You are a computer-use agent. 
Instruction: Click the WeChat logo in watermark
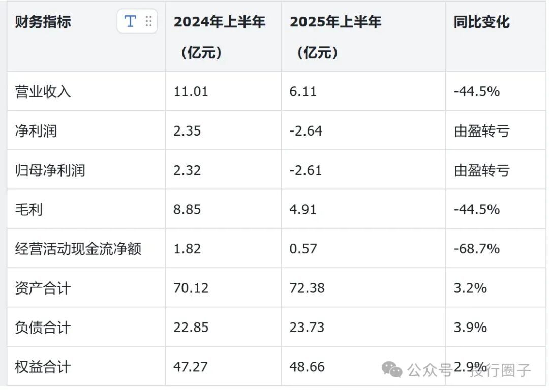[392, 370]
